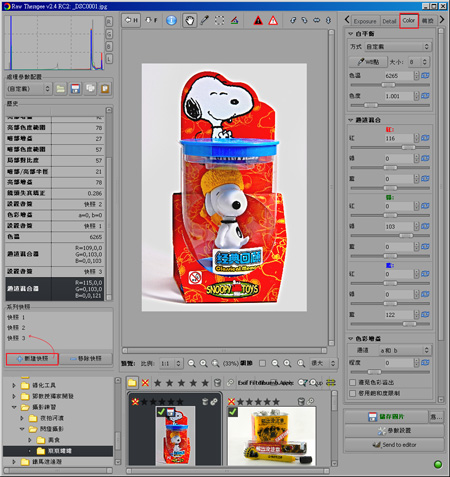Tick the first checkbox under color boost amount

(352, 382)
